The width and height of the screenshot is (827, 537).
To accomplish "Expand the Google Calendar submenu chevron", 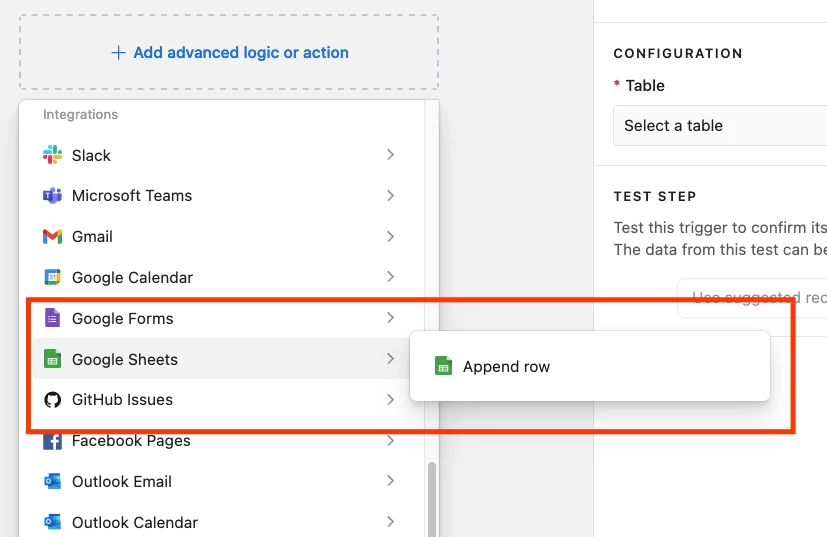I will (x=390, y=277).
